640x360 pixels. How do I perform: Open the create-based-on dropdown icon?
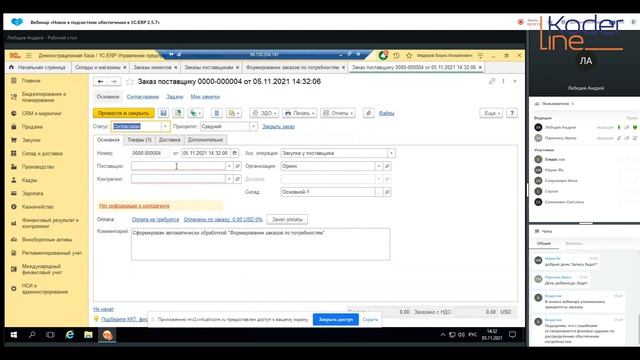(196, 113)
